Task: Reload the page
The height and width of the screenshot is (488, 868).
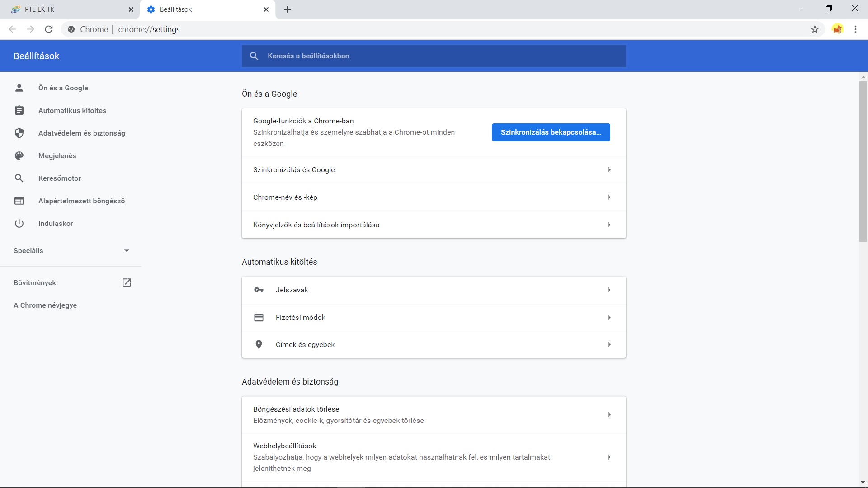Action: click(x=49, y=29)
